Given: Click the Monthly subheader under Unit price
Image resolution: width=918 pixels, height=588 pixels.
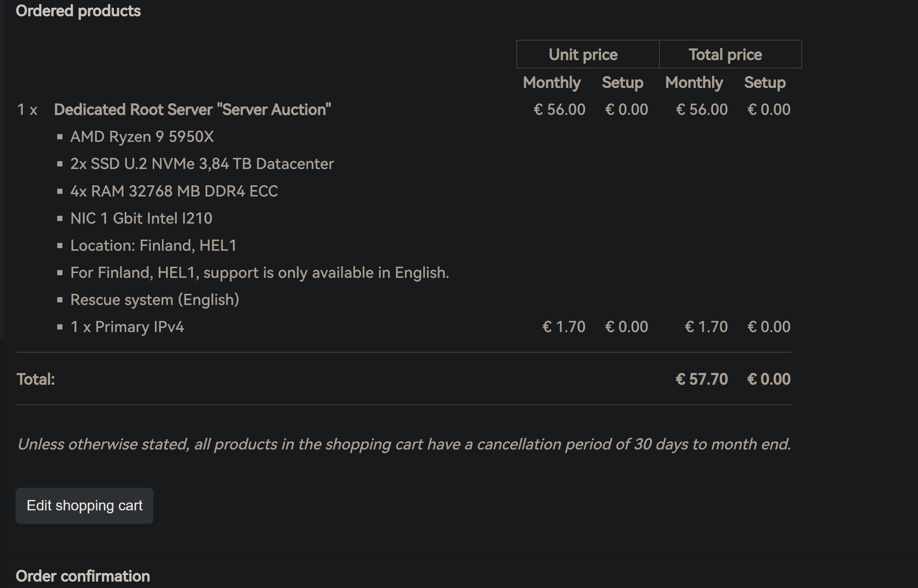Looking at the screenshot, I should [x=552, y=83].
